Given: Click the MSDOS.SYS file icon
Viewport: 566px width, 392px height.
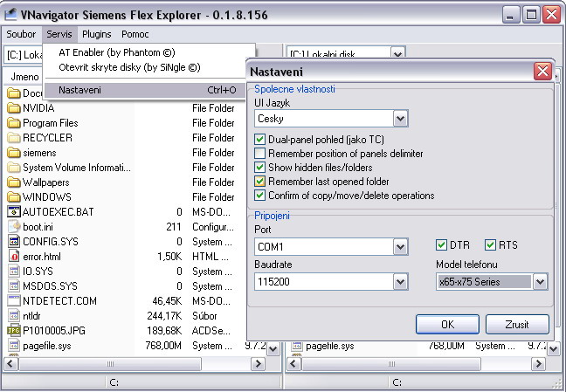Looking at the screenshot, I should point(14,285).
